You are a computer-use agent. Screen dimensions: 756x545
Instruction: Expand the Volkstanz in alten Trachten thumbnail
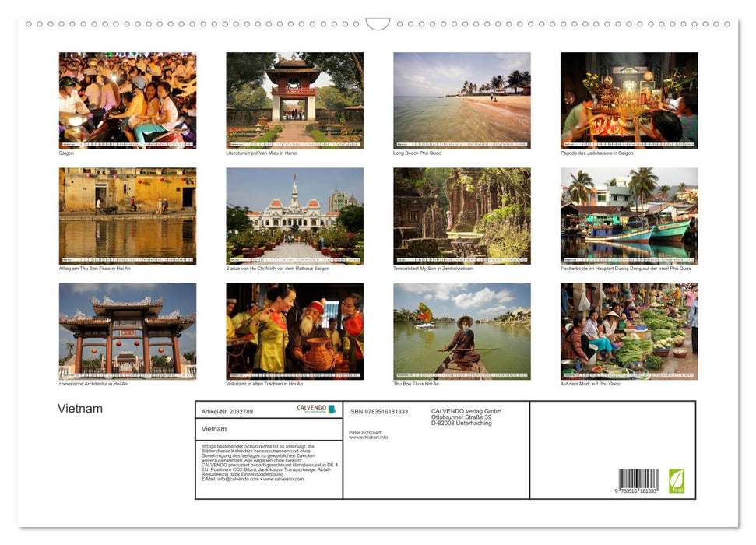[x=295, y=332]
